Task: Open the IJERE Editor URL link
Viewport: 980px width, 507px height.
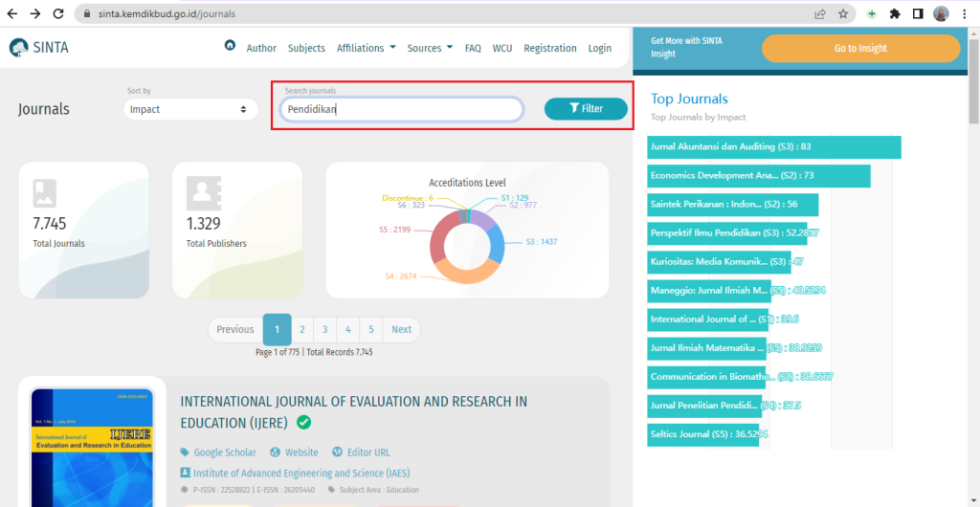Action: [361, 452]
